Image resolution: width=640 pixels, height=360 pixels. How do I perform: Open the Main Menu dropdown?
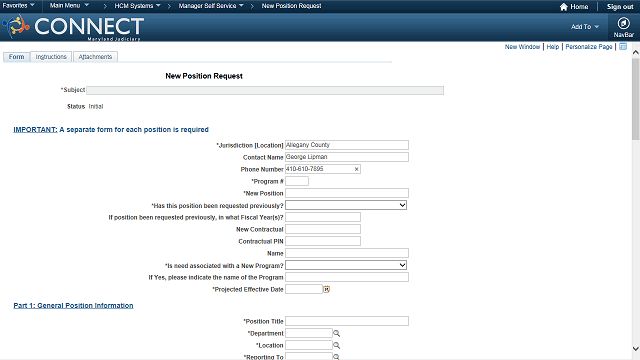point(69,6)
